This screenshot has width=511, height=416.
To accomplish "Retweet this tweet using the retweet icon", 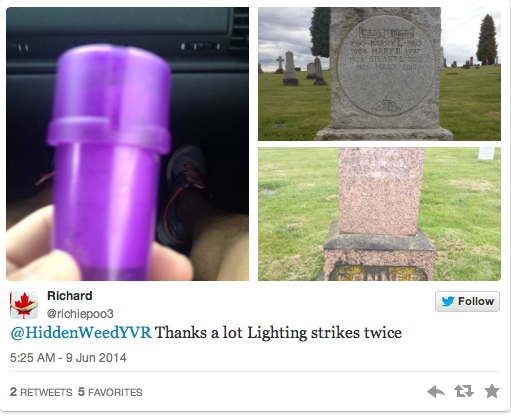I will pyautogui.click(x=464, y=391).
